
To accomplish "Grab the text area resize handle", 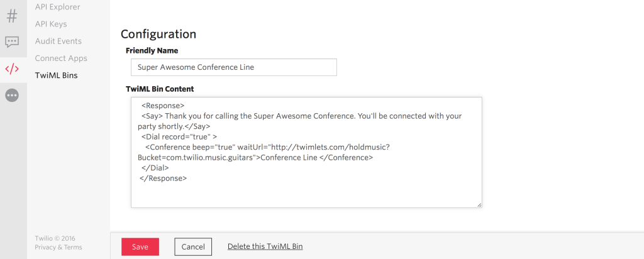I will pyautogui.click(x=479, y=204).
